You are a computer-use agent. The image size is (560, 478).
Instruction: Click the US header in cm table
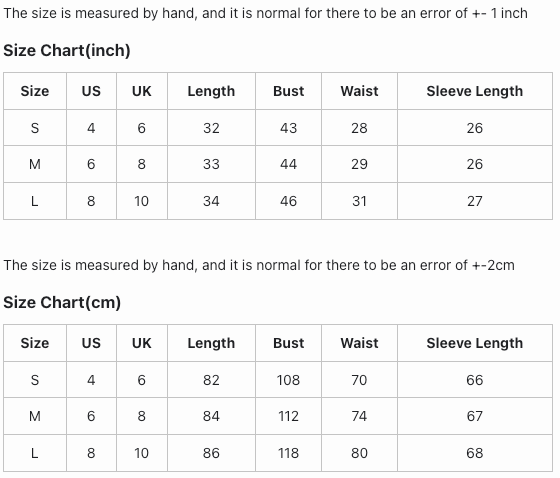91,343
